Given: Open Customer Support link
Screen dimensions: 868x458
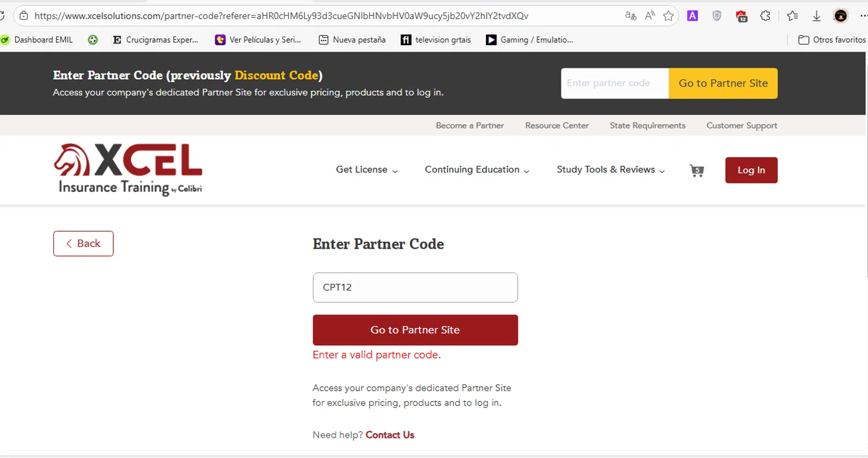Looking at the screenshot, I should (x=742, y=125).
